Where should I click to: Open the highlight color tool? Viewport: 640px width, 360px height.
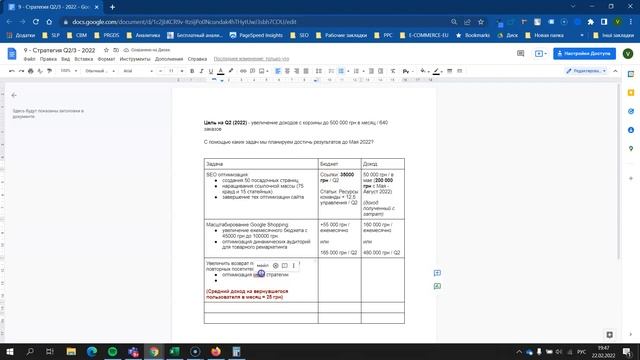pos(231,71)
